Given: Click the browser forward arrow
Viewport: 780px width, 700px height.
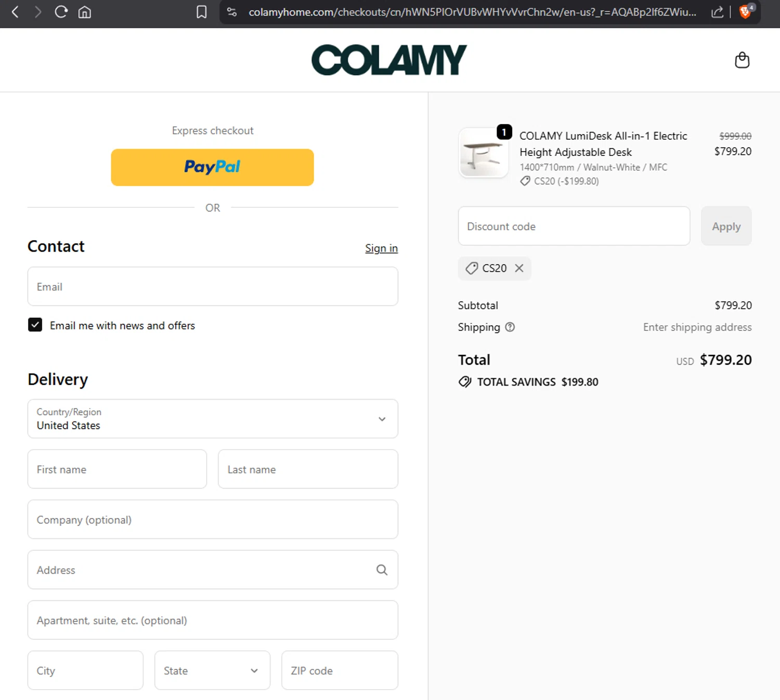Looking at the screenshot, I should [x=38, y=12].
